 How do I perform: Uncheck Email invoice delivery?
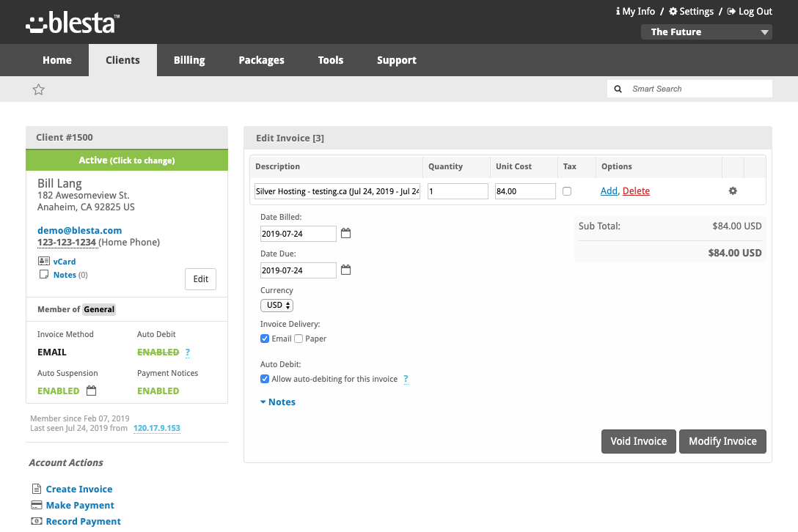point(265,339)
